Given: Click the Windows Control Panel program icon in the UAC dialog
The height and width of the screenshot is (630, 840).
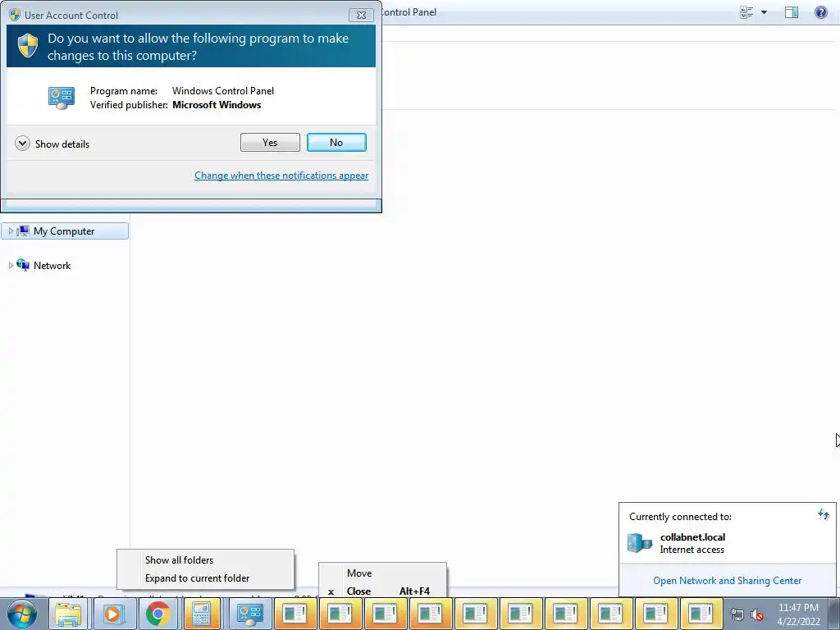Looking at the screenshot, I should [61, 98].
